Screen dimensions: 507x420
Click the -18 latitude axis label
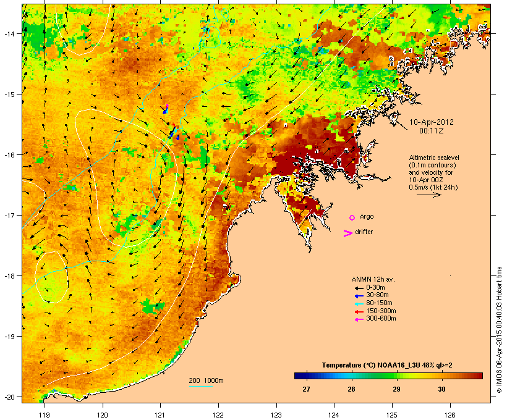9,275
